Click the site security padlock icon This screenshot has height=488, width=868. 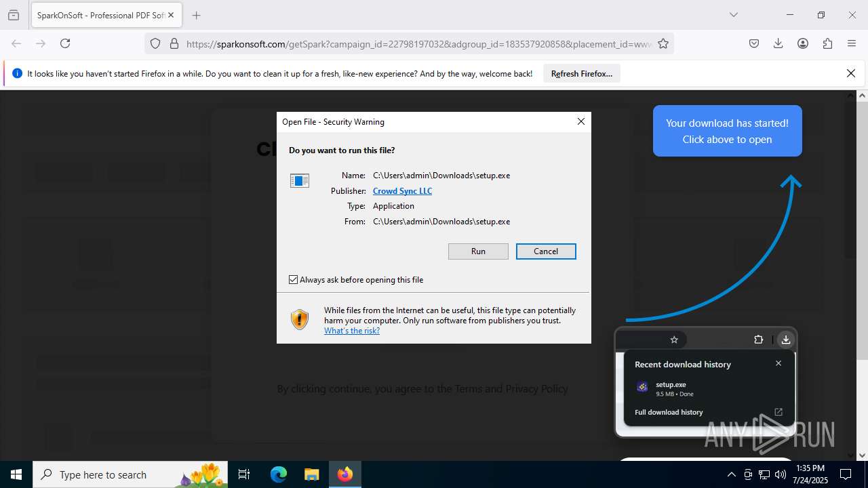click(174, 43)
